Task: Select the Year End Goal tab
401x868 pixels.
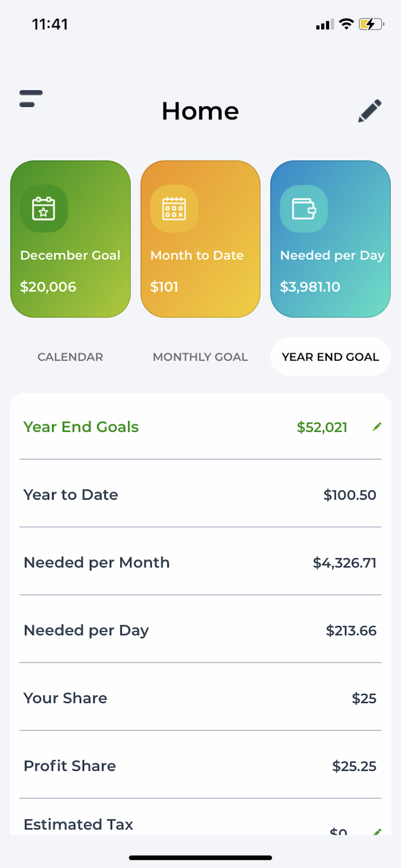Action: [x=330, y=357]
